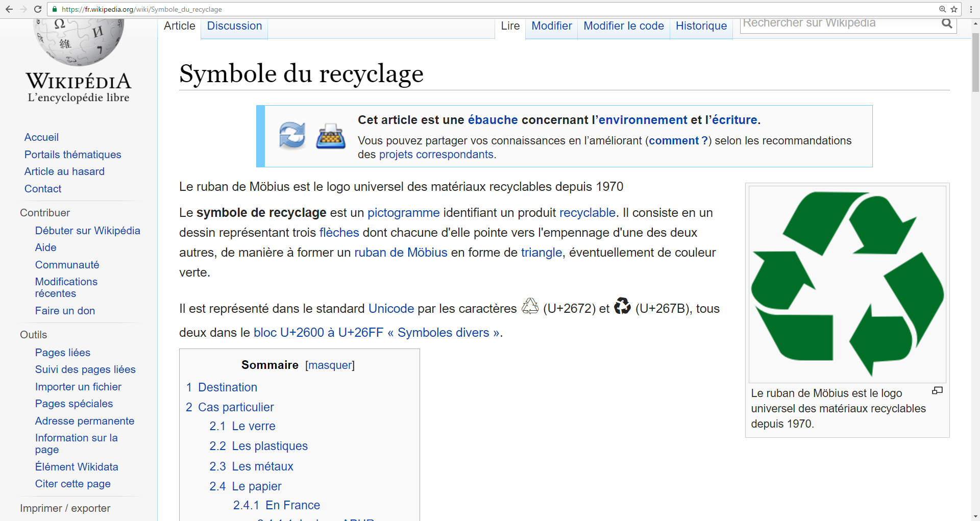Image resolution: width=980 pixels, height=521 pixels.
Task: Click the browser back arrow
Action: click(x=9, y=9)
